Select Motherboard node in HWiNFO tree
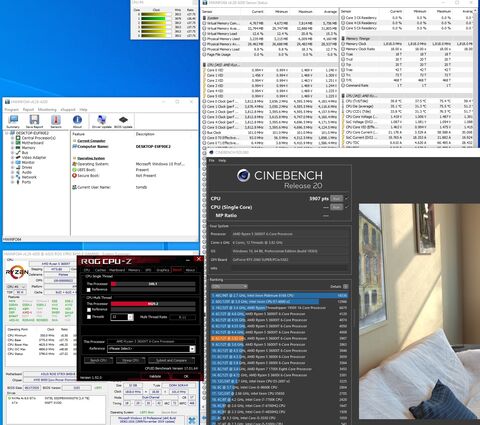The width and height of the screenshot is (480, 425). tap(33, 143)
